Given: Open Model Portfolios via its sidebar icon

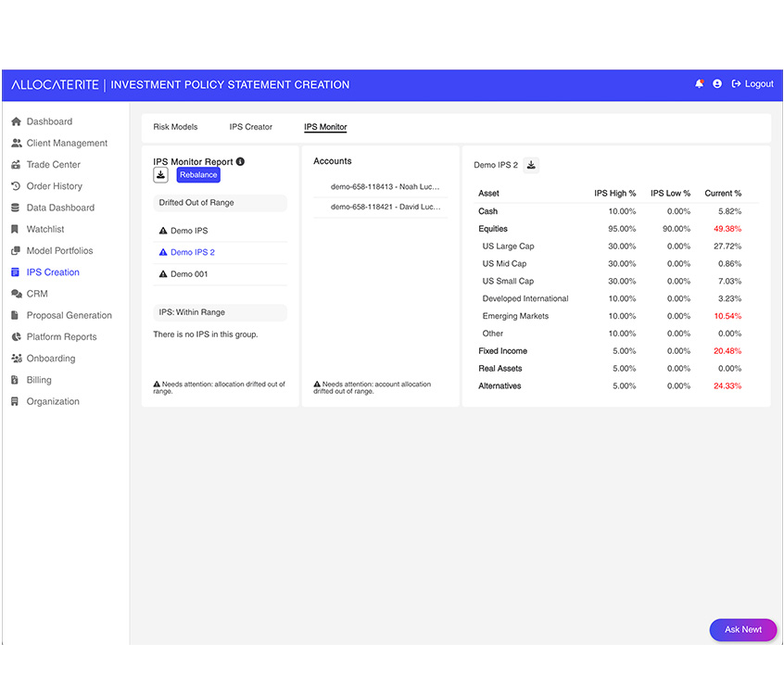Looking at the screenshot, I should [x=16, y=250].
